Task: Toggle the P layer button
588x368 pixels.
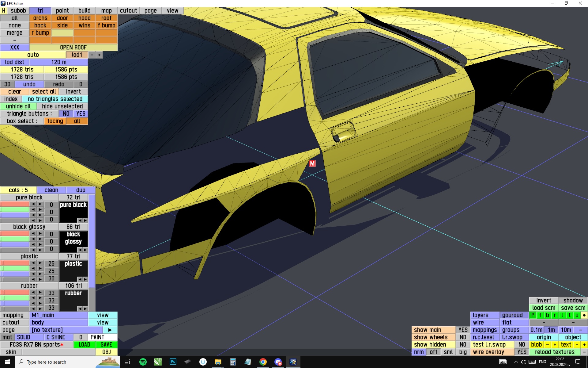Action: 533,315
